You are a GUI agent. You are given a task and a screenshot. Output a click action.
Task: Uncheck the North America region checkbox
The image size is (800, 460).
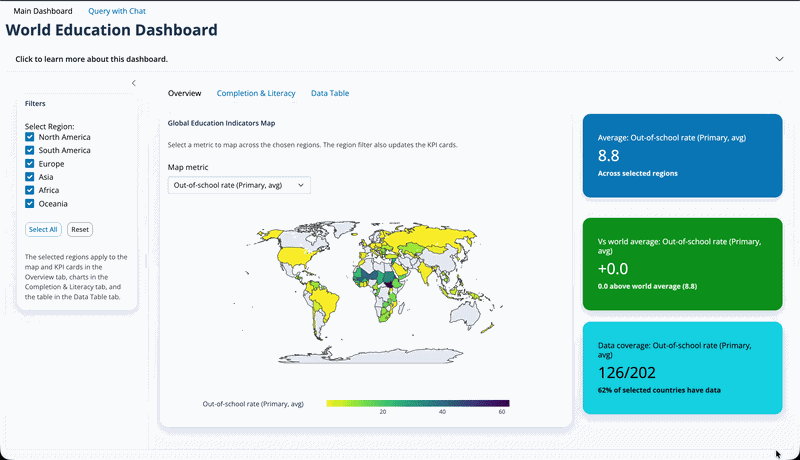31,138
